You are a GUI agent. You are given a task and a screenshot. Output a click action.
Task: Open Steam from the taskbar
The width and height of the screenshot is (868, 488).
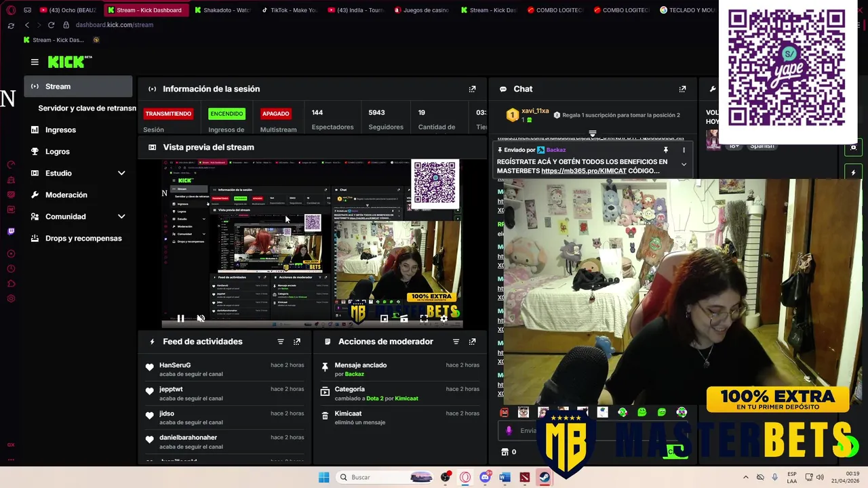(x=545, y=477)
